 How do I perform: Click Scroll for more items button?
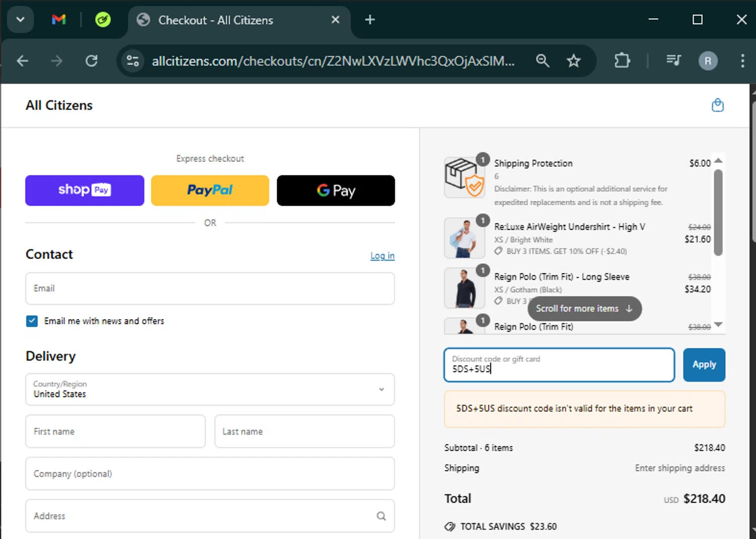[585, 309]
